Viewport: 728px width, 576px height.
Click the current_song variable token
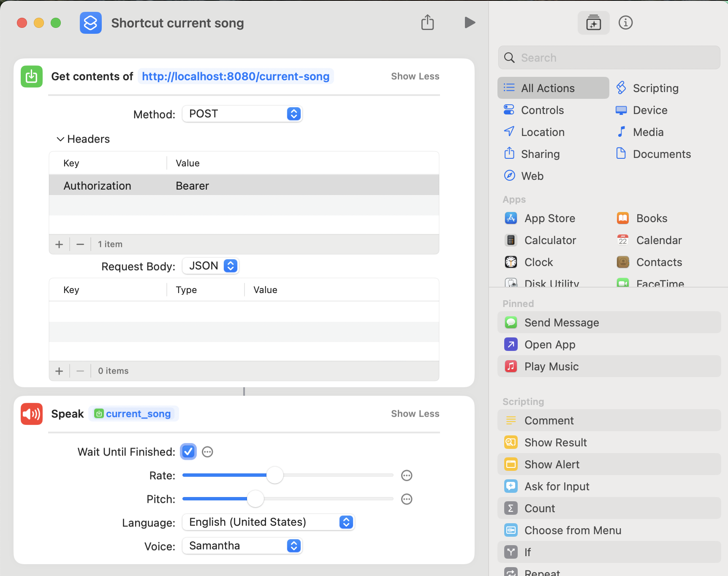tap(134, 414)
